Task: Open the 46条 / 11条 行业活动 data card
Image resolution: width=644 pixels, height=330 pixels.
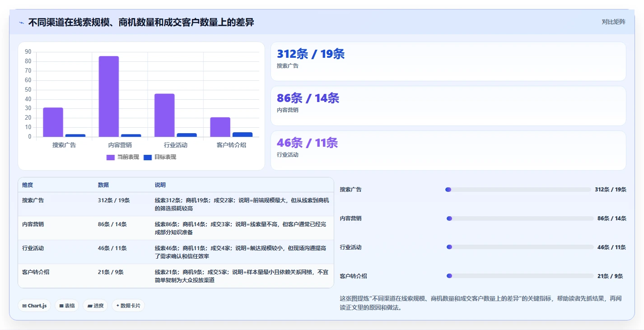Action: 448,150
